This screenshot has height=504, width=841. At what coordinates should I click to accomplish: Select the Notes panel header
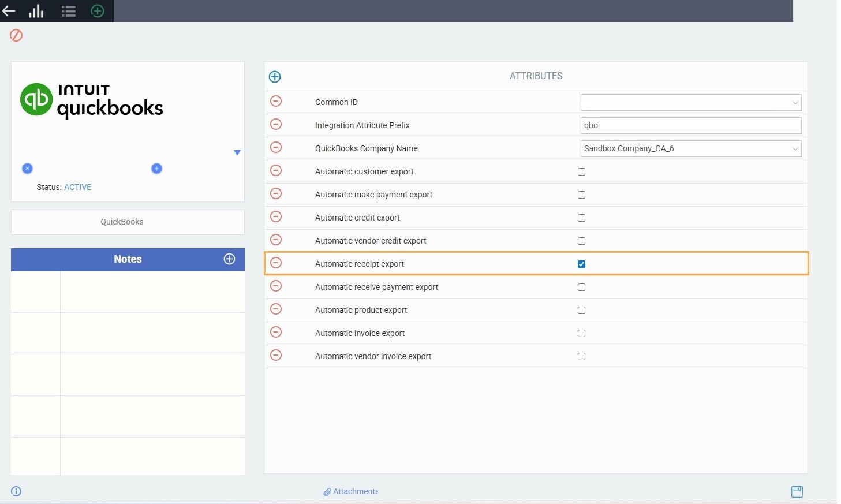pyautogui.click(x=128, y=259)
